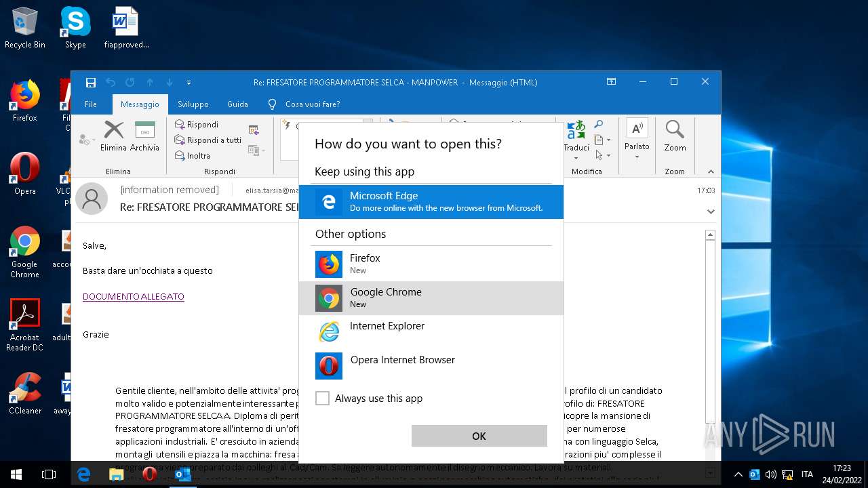
Task: Open the Traduci translate dropdown
Action: (576, 140)
